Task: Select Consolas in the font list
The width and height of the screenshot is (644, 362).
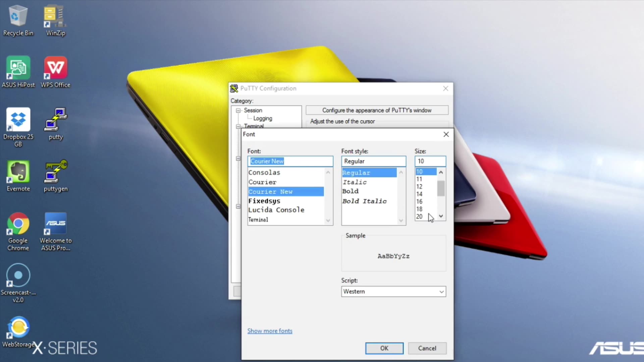Action: coord(264,172)
